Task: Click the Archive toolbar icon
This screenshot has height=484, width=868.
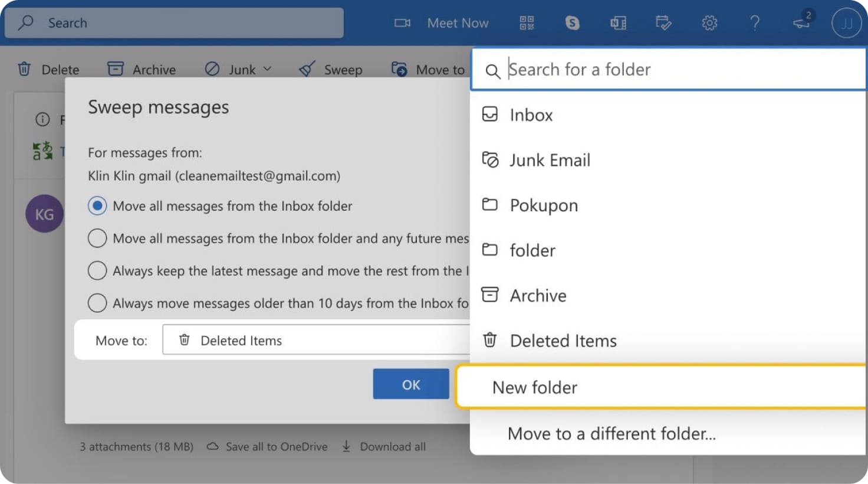Action: [x=116, y=68]
